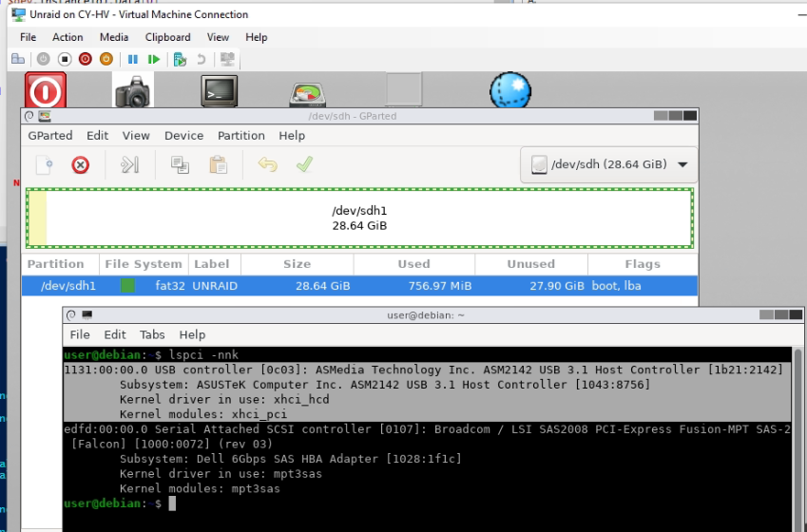Open Hyper-V Action menu
Image resolution: width=807 pixels, height=532 pixels.
pos(67,37)
